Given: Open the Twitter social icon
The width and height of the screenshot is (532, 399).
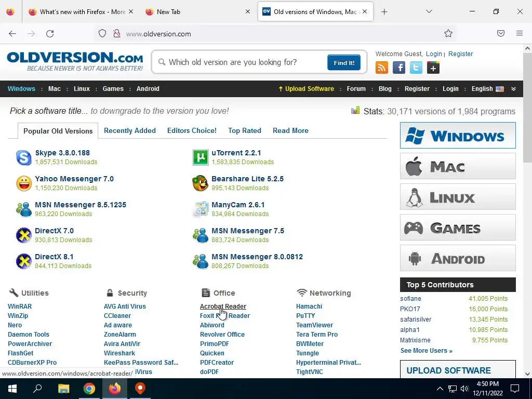Looking at the screenshot, I should pos(416,68).
